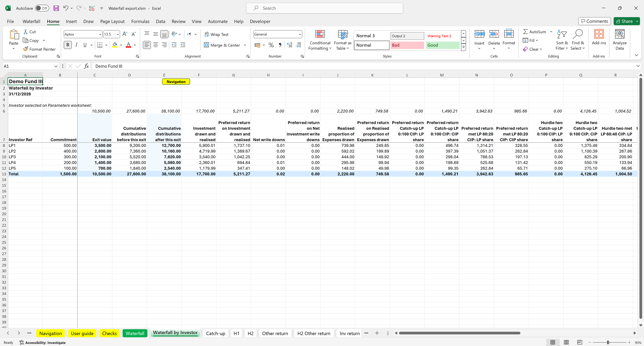Open the Formulas ribbon tab
Viewport: 644px width, 346px height.
tap(140, 21)
